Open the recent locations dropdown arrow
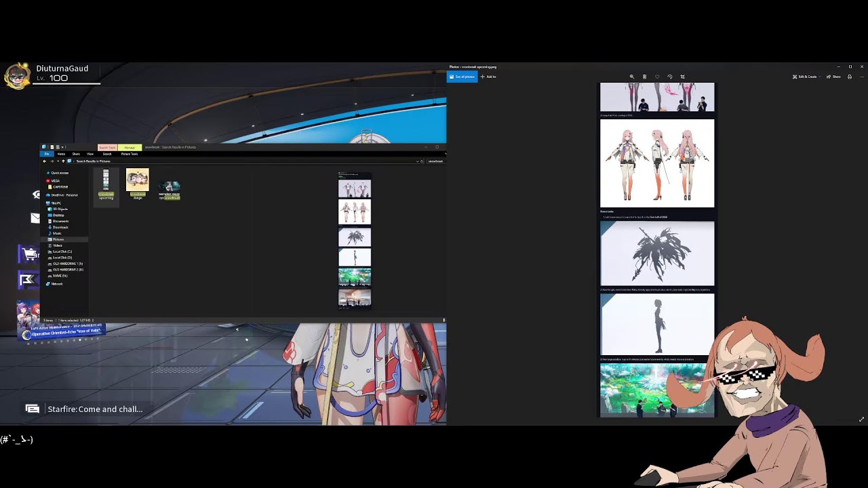The width and height of the screenshot is (868, 488). coord(57,161)
